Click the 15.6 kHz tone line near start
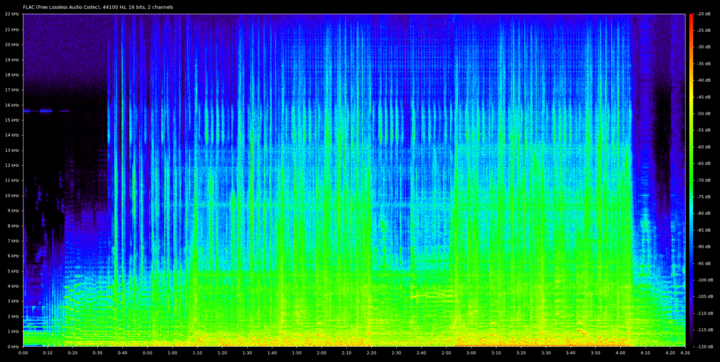 tap(46, 111)
